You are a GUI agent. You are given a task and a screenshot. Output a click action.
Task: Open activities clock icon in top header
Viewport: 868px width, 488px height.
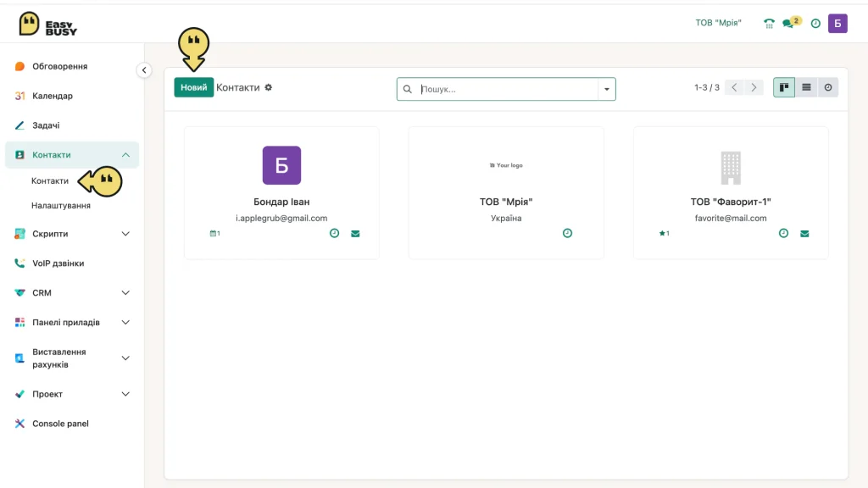pyautogui.click(x=815, y=23)
